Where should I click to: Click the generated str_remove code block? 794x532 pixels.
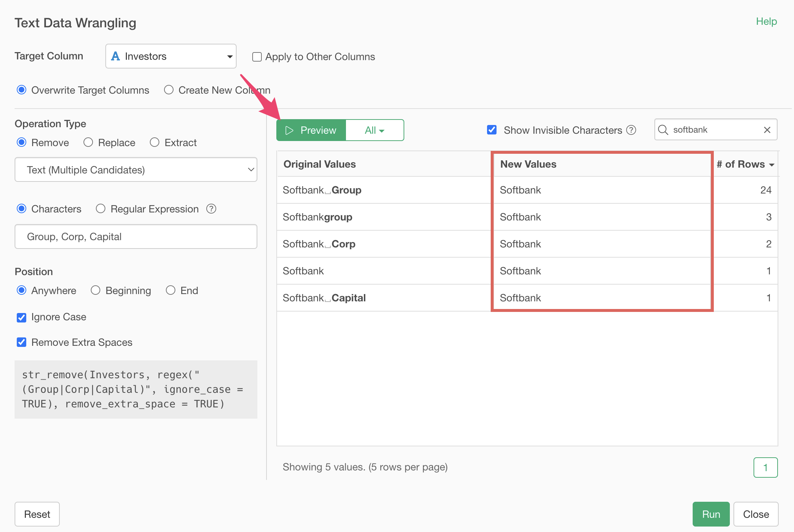point(136,390)
